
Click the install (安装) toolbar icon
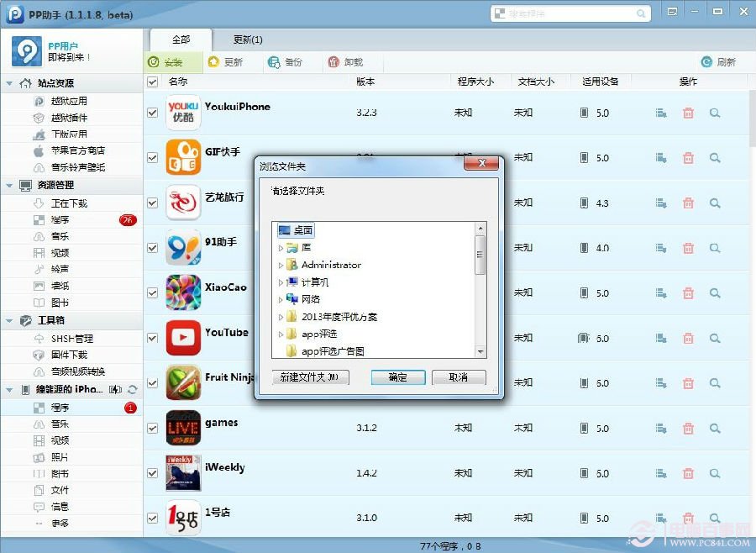coord(154,62)
